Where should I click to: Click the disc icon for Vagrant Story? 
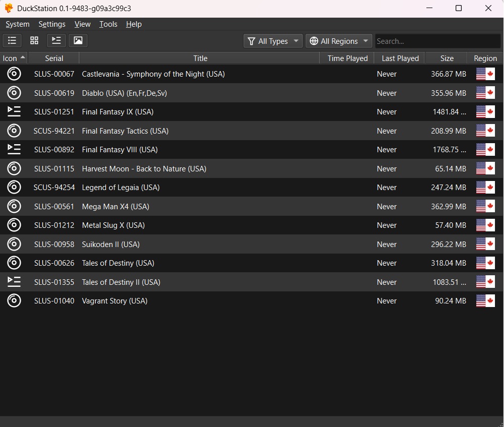pos(14,301)
